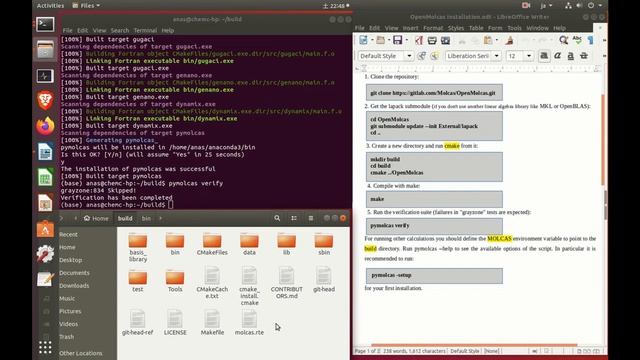640x360 pixels.
Task: Click the build path button in Files
Action: 125,218
